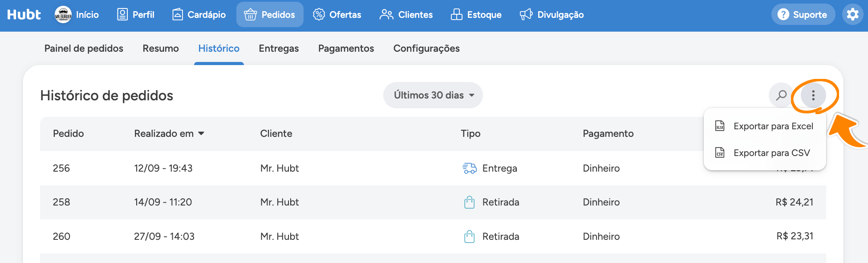Open the Configurações tab
The width and height of the screenshot is (868, 263).
click(426, 49)
